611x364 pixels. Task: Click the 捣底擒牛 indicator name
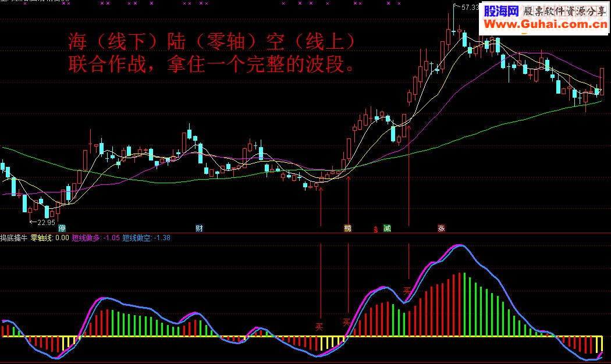14,238
